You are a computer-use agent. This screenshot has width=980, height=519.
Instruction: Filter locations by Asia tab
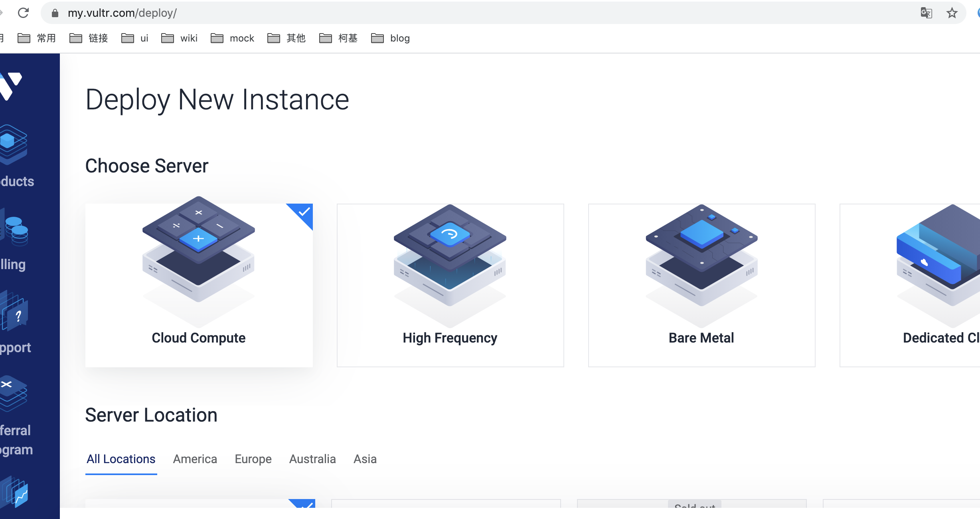[365, 459]
